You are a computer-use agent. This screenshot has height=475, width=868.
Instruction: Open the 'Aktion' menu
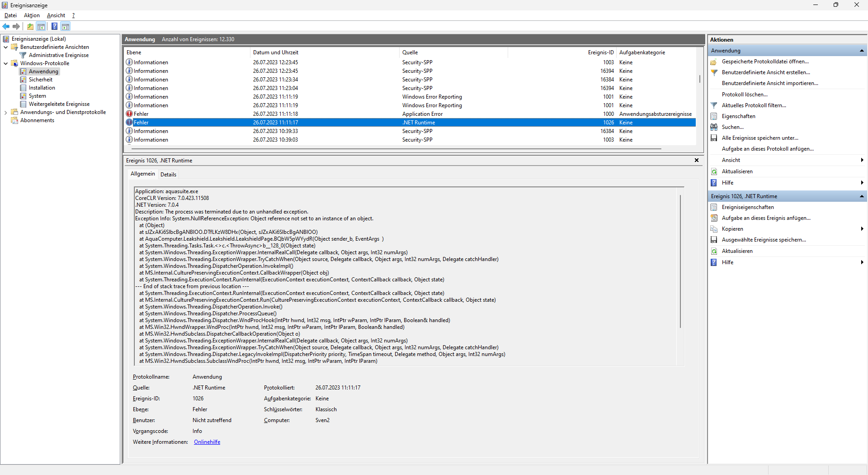(32, 15)
